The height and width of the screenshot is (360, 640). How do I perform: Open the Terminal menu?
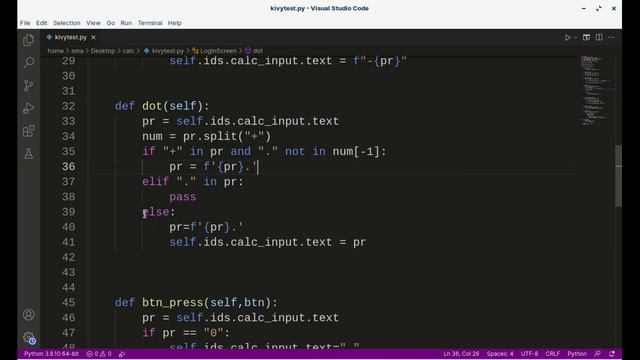point(150,23)
